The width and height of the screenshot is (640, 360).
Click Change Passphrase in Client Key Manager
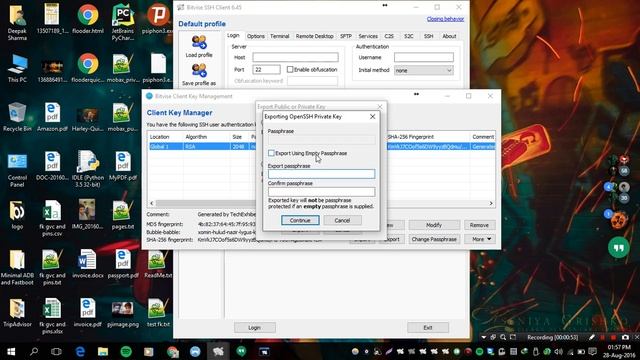click(434, 239)
